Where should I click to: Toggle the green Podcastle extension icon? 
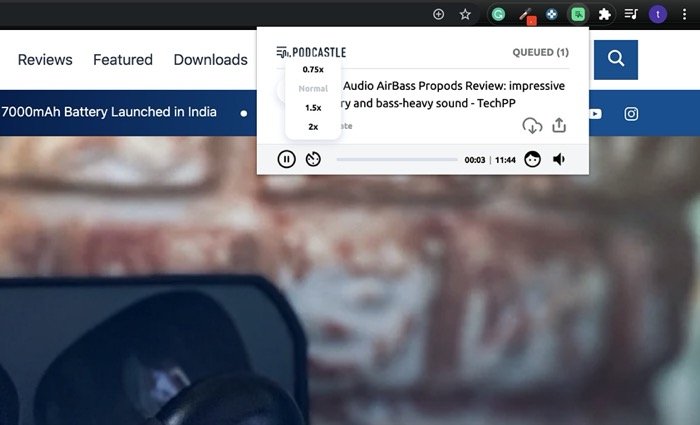pos(579,14)
